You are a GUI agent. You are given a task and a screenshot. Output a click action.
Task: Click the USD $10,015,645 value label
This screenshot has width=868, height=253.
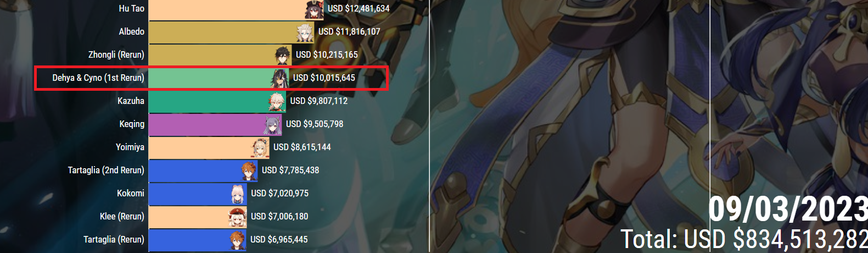pyautogui.click(x=324, y=78)
